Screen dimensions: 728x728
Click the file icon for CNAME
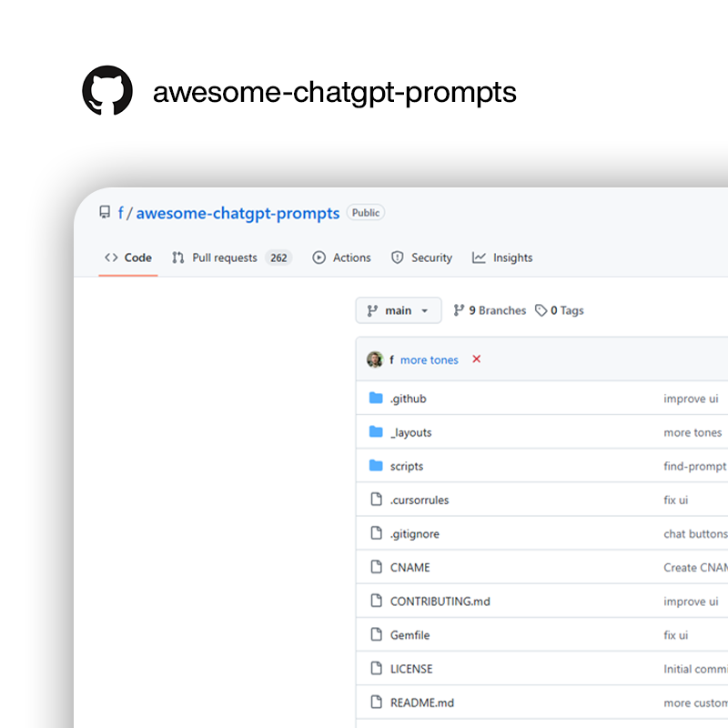tap(376, 566)
